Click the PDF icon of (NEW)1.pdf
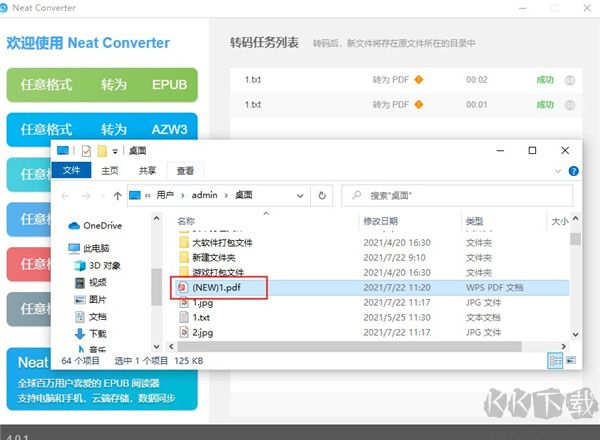 [x=183, y=287]
